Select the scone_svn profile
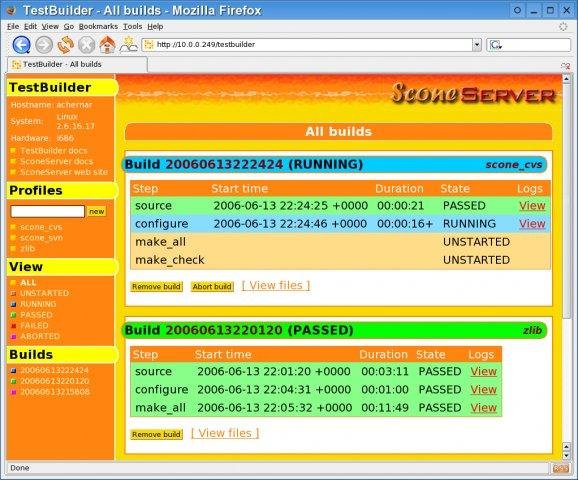Viewport: 578px width, 480px height. pyautogui.click(x=41, y=237)
